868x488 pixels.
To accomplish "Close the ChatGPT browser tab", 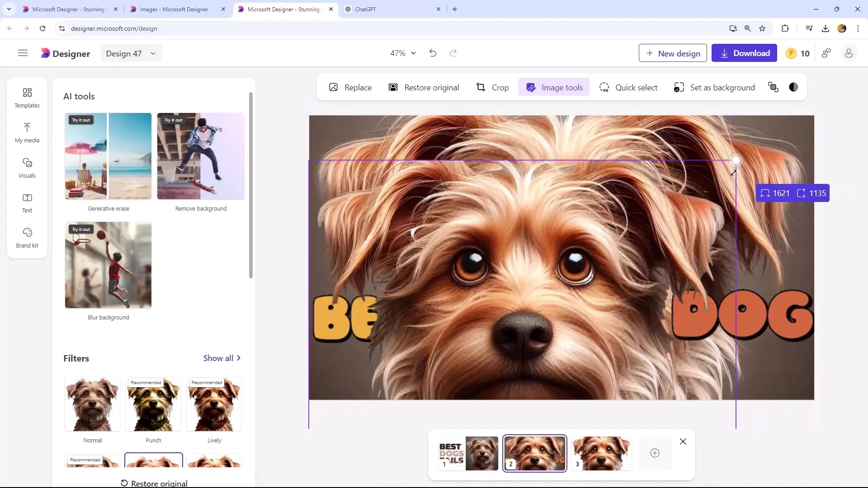I will (x=438, y=9).
